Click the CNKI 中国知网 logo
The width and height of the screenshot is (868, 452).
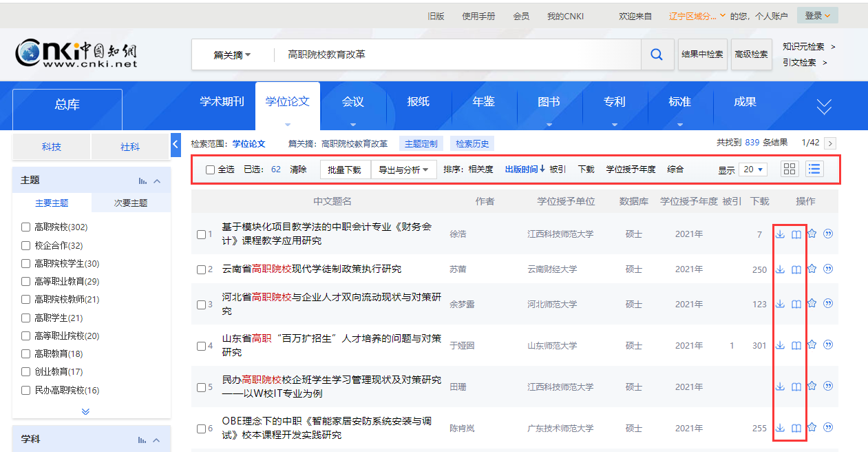click(x=76, y=54)
